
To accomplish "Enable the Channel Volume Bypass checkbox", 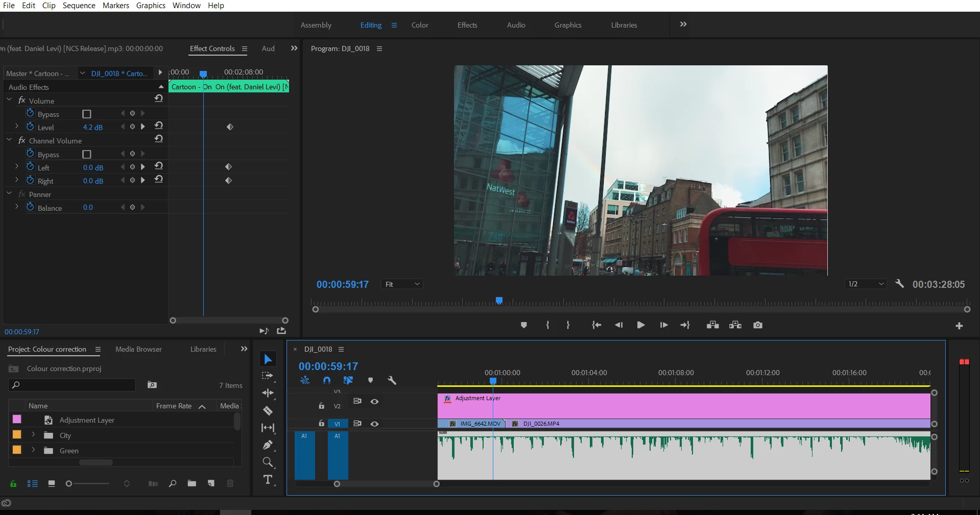I will tap(87, 154).
